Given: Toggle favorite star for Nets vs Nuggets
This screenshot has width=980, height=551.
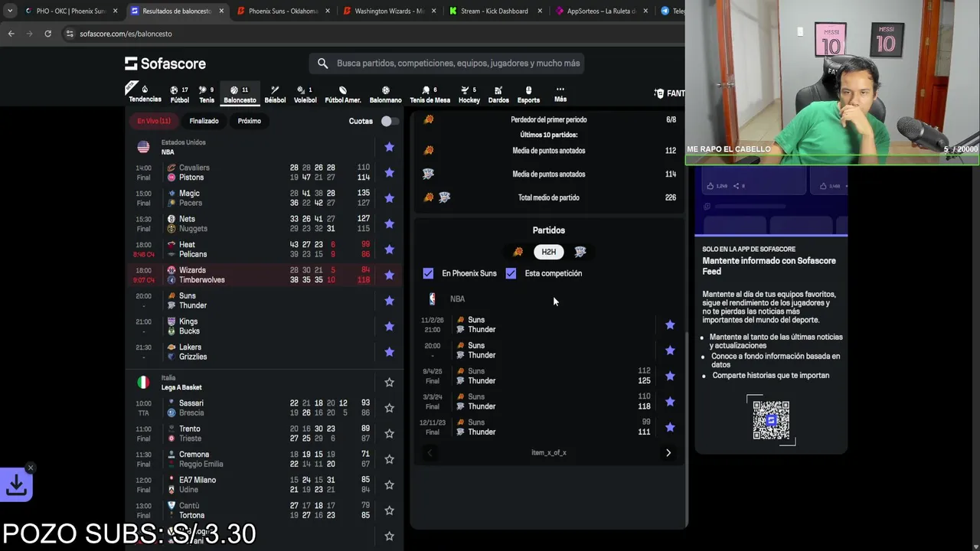Looking at the screenshot, I should pos(389,223).
